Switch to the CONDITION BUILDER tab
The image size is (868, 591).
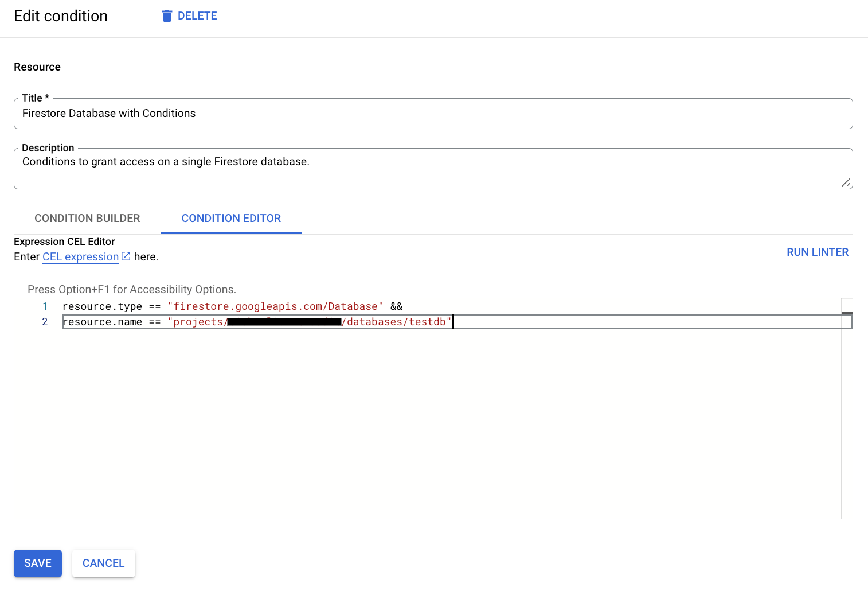(x=87, y=219)
